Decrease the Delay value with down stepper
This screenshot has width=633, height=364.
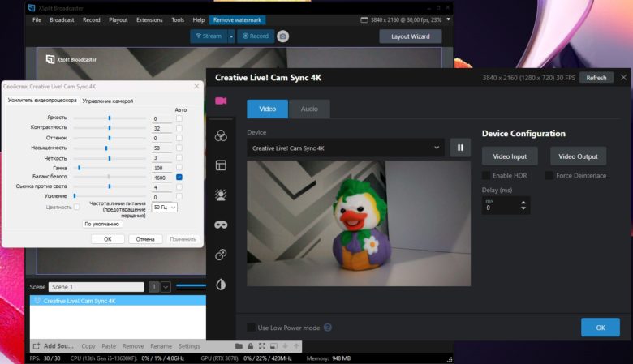click(523, 208)
